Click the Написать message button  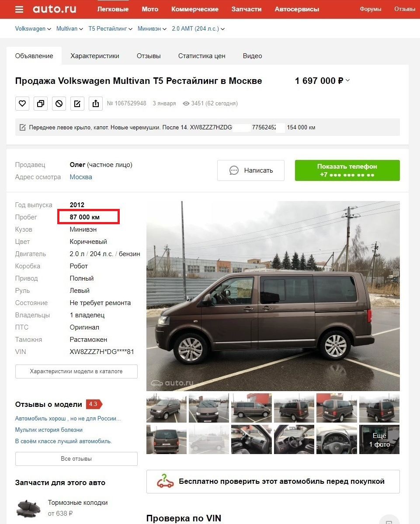pyautogui.click(x=251, y=170)
